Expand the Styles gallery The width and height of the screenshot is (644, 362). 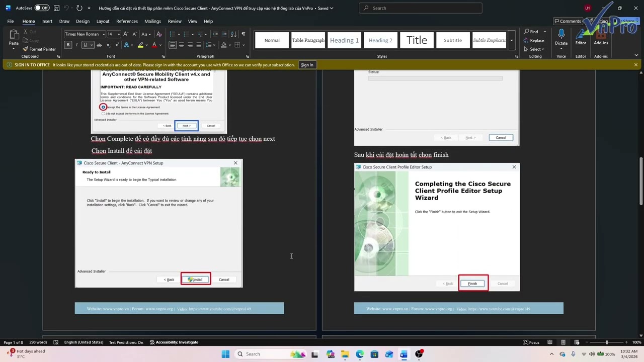pos(512,40)
